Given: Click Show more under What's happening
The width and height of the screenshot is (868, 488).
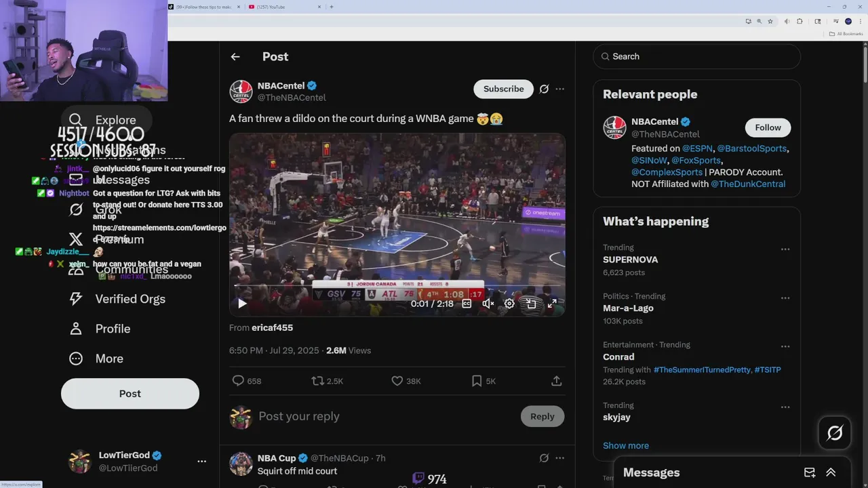Looking at the screenshot, I should coord(626,445).
